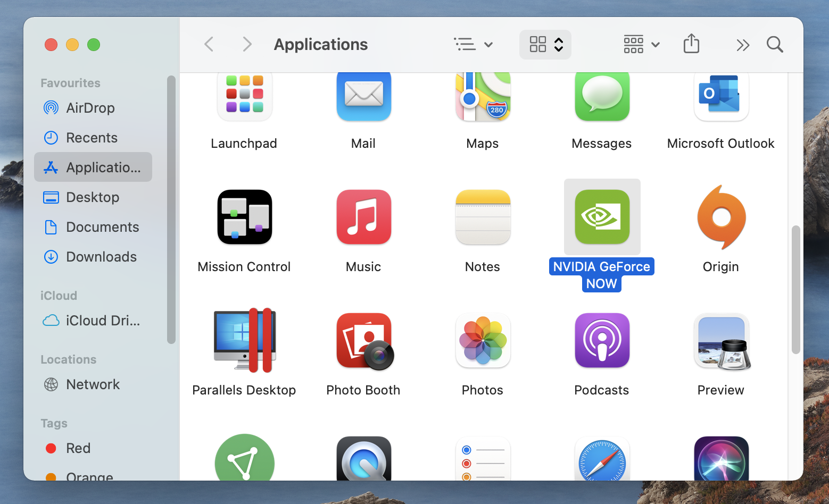The width and height of the screenshot is (829, 504).
Task: Click the Share button in toolbar
Action: tap(691, 44)
